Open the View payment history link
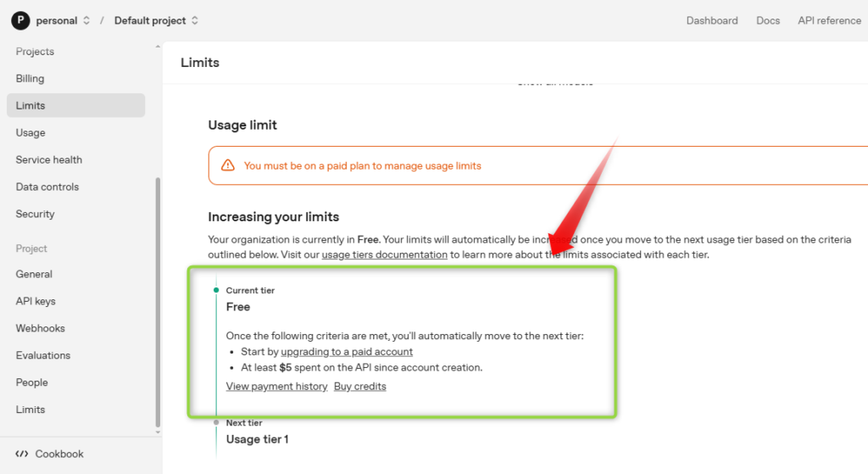Viewport: 868px width, 474px height. click(276, 387)
